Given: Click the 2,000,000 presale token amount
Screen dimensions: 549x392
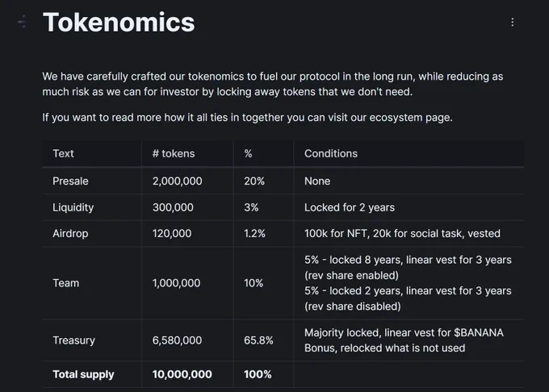Looking at the screenshot, I should coord(177,181).
